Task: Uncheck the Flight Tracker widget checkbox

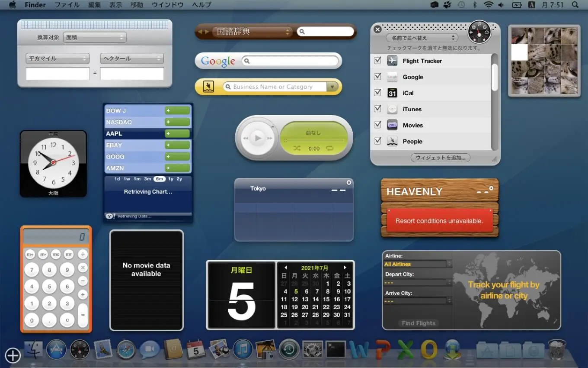Action: click(x=377, y=60)
